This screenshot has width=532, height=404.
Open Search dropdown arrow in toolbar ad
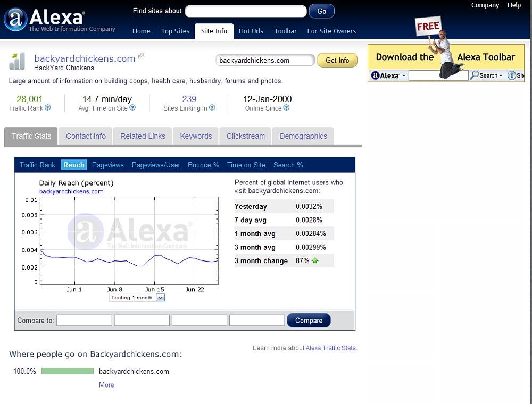click(501, 75)
